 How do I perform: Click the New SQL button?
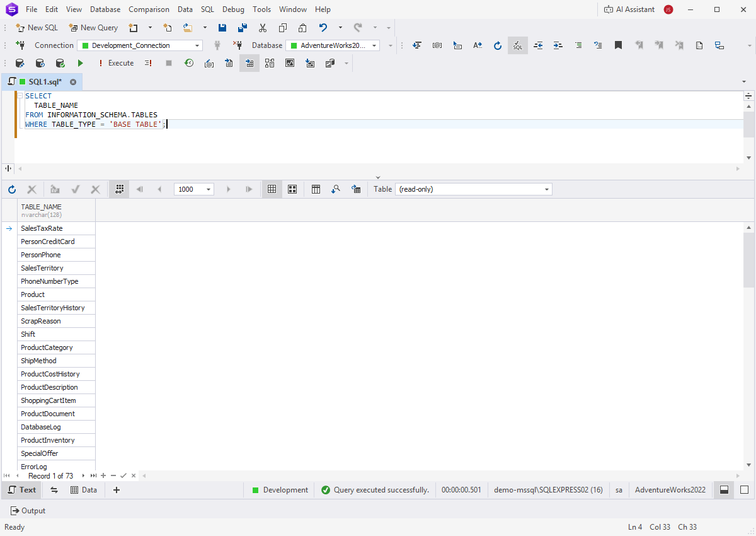(x=37, y=28)
